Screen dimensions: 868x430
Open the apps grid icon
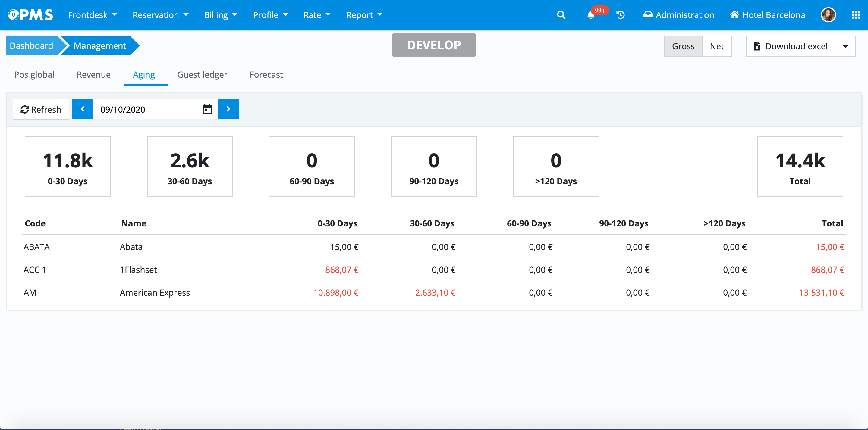pos(856,15)
